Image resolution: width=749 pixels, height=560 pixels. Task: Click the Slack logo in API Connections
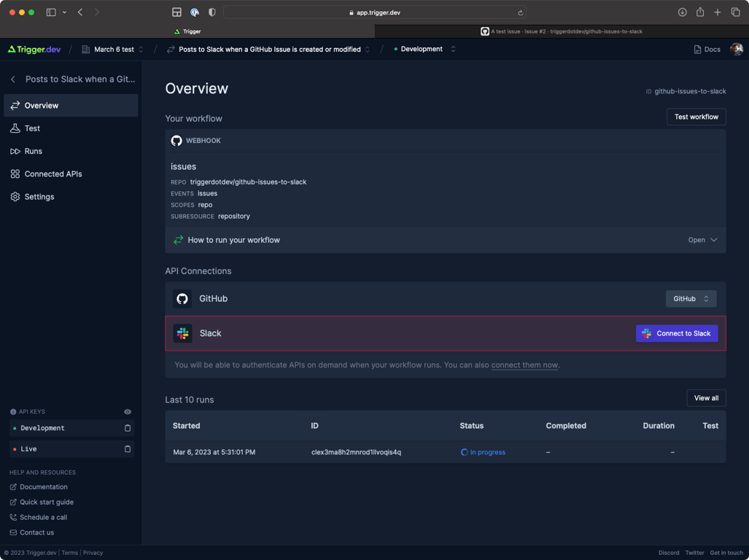182,334
